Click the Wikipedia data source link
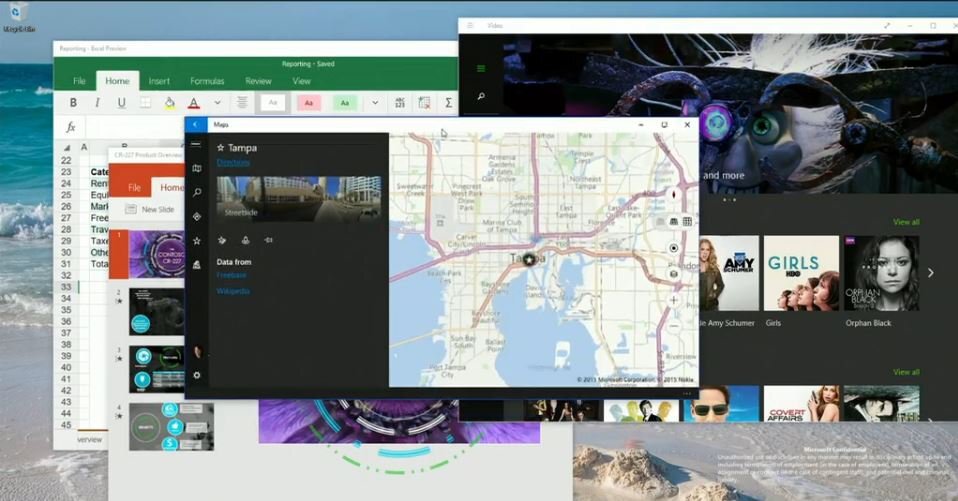The height and width of the screenshot is (501, 958). pyautogui.click(x=233, y=291)
